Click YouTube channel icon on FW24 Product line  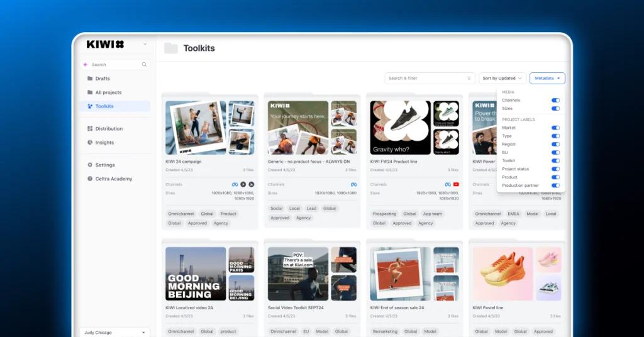456,184
